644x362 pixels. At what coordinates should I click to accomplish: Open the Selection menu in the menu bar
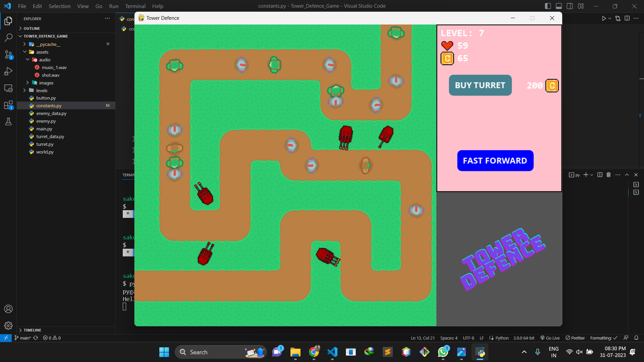[x=59, y=6]
